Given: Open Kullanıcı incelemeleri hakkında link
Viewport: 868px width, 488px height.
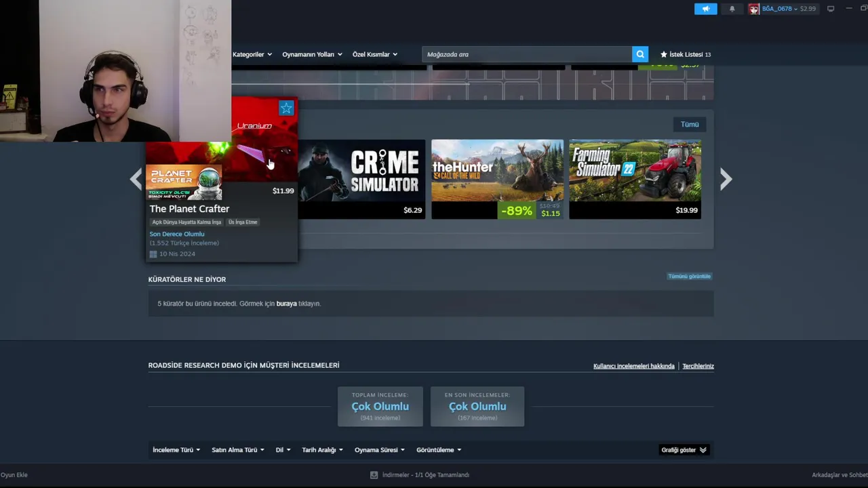Looking at the screenshot, I should [x=633, y=366].
